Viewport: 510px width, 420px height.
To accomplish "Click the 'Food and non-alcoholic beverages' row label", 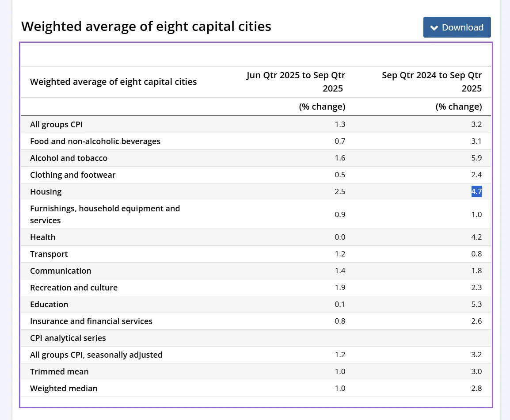I will click(x=95, y=141).
